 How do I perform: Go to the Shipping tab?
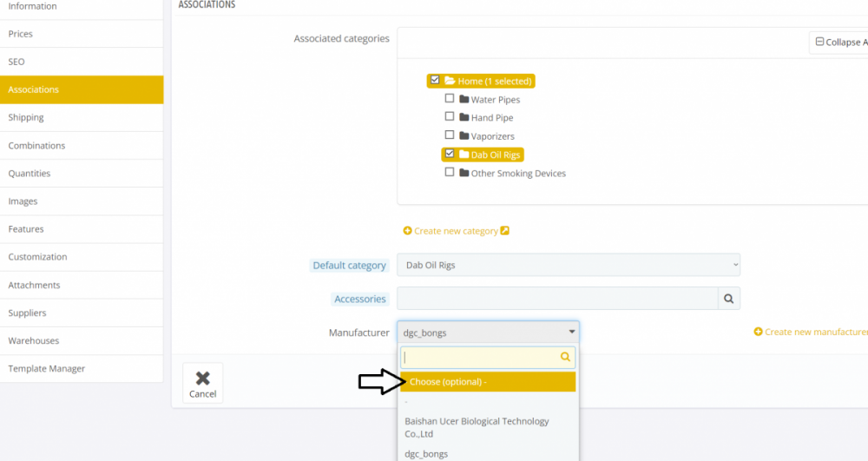point(82,117)
